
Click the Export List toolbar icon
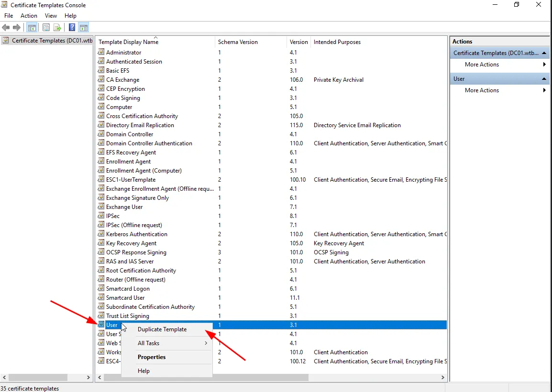[x=57, y=28]
